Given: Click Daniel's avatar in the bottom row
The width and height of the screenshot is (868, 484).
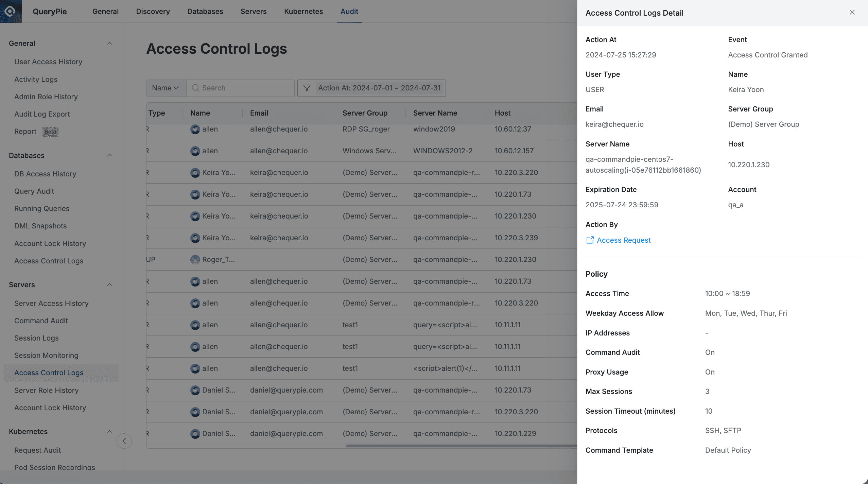Looking at the screenshot, I should 195,433.
